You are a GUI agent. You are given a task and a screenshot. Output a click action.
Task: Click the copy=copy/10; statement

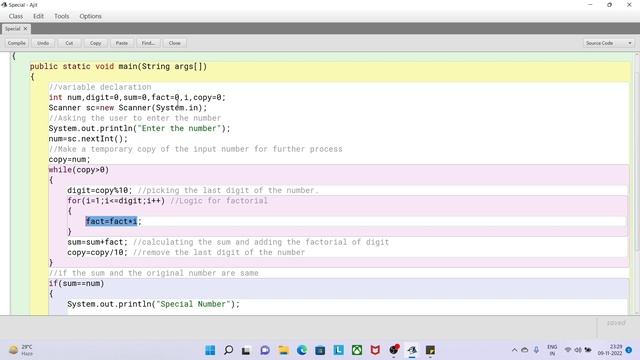tap(98, 252)
